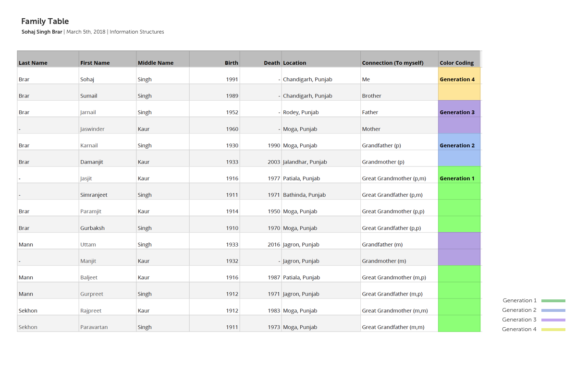Image resolution: width=588 pixels, height=380 pixels.
Task: Click the birth year 1989 cell
Action: pyautogui.click(x=232, y=96)
